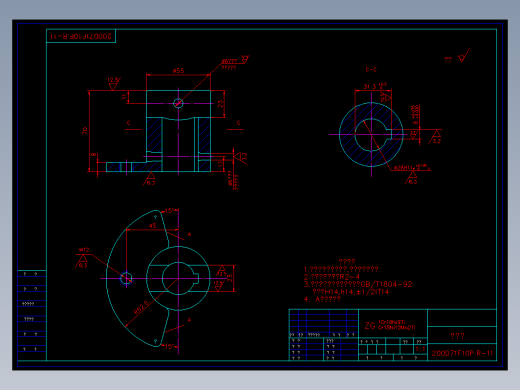This screenshot has width=520, height=390.
Task: Select the 15° angle label at the bottom of bottom view
Action: [x=170, y=346]
